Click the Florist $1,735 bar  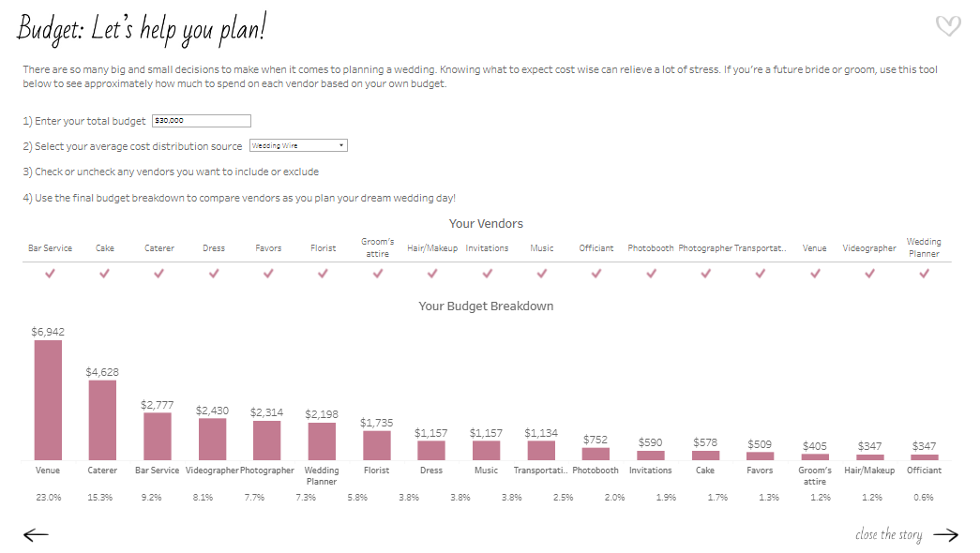point(377,445)
